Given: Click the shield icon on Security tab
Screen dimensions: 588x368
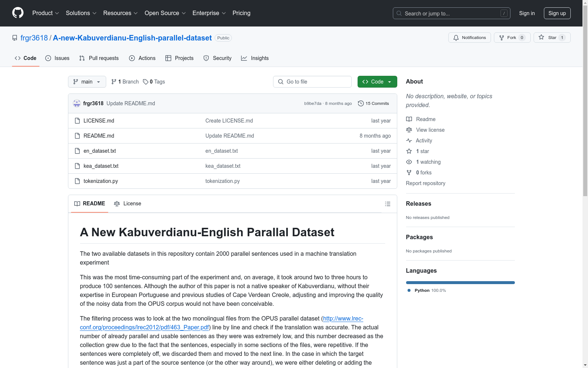Looking at the screenshot, I should [x=206, y=58].
